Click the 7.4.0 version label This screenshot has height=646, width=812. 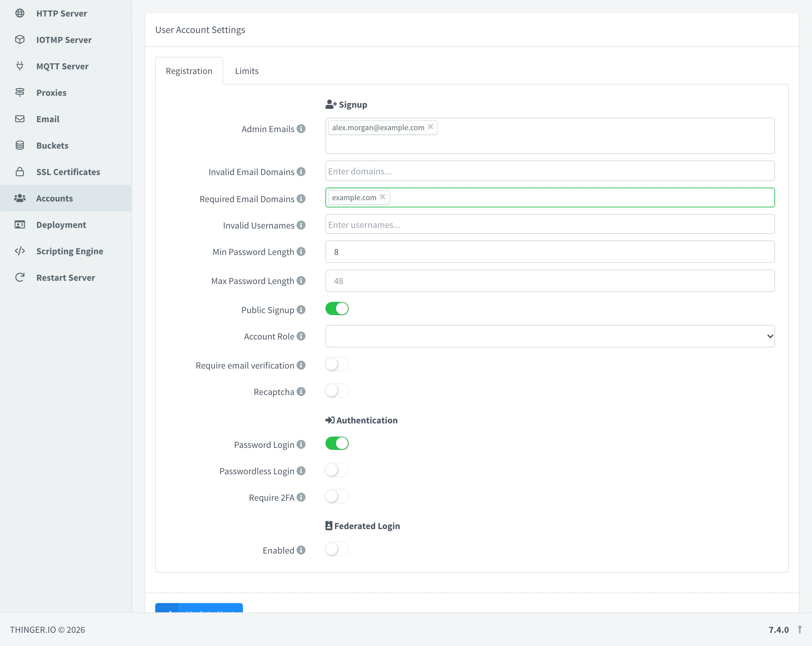[x=778, y=630]
